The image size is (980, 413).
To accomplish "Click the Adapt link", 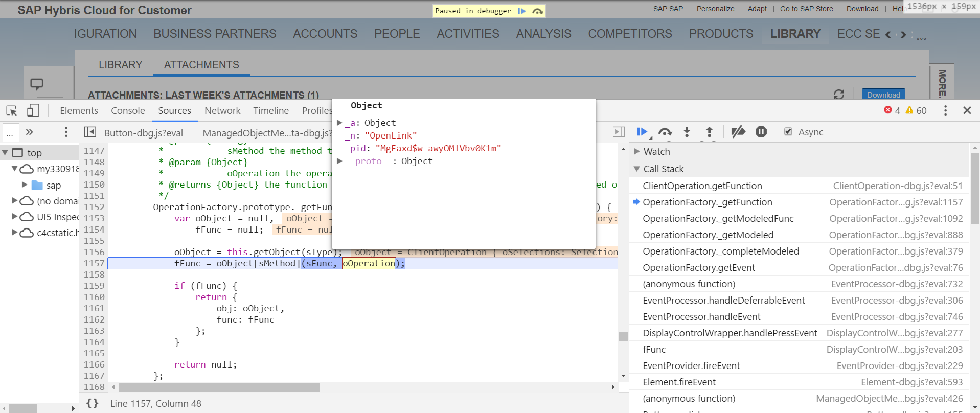I will [x=757, y=9].
